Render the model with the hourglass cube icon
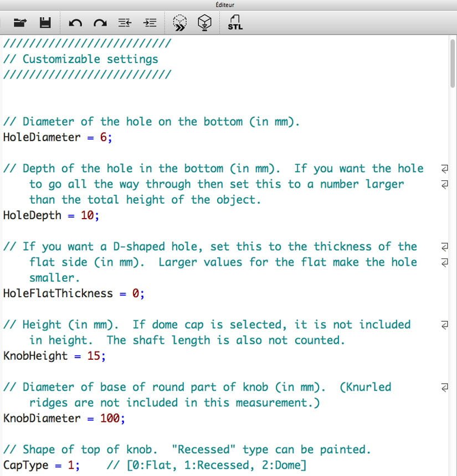Image resolution: width=457 pixels, height=476 pixels. pos(204,23)
